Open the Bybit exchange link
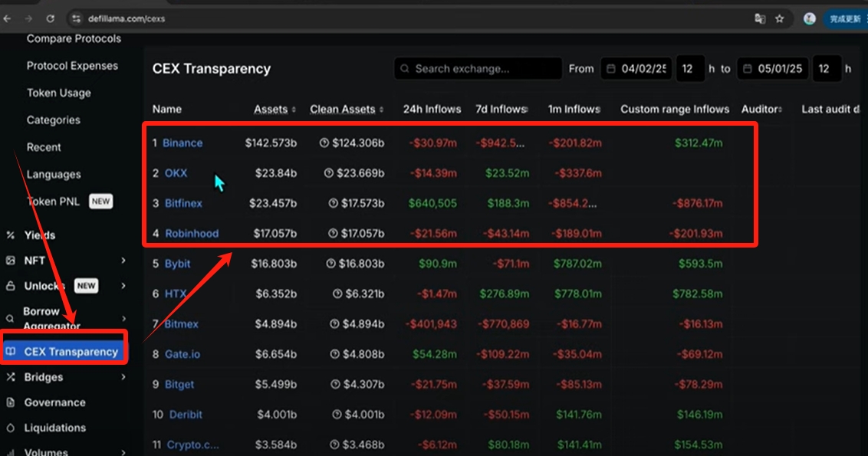The height and width of the screenshot is (456, 868). point(178,264)
